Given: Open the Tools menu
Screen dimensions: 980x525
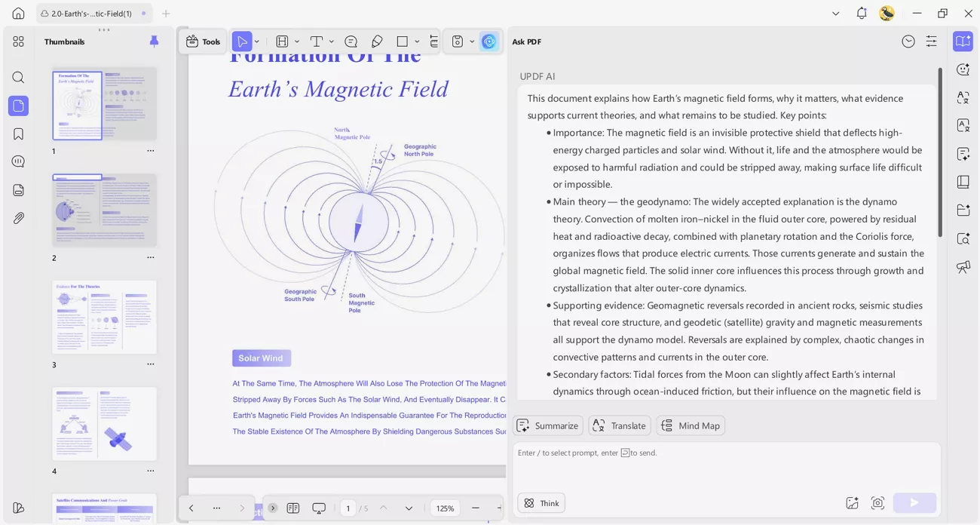Looking at the screenshot, I should (204, 41).
